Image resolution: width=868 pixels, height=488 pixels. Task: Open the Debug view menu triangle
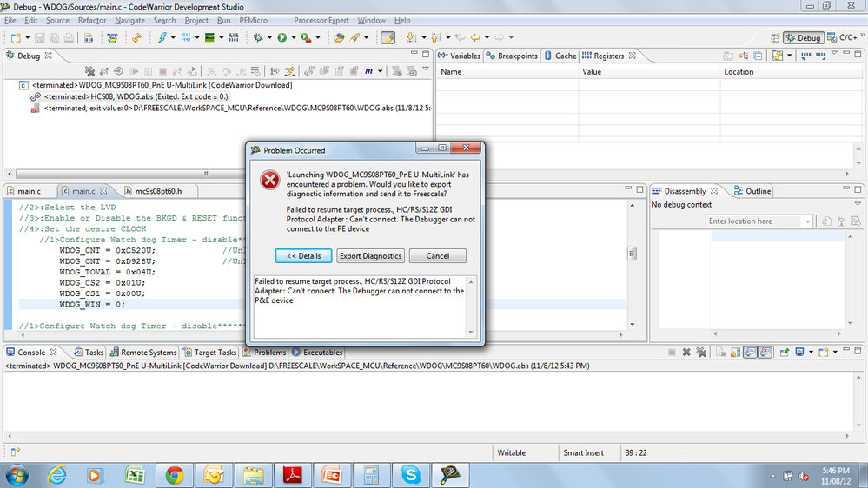[x=426, y=69]
